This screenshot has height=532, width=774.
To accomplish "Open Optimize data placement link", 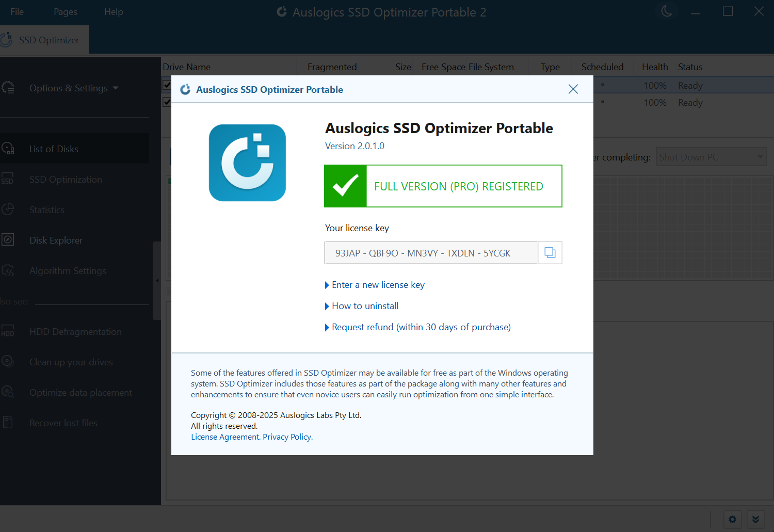I will (80, 392).
